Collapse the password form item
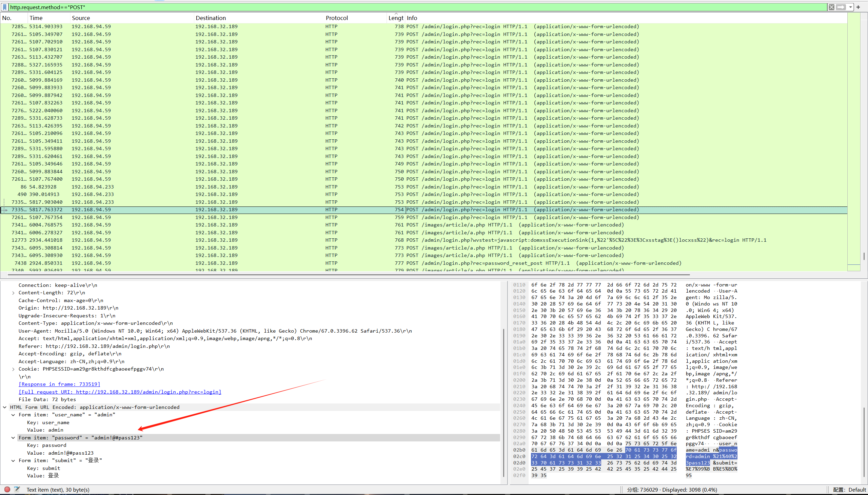 [x=13, y=438]
